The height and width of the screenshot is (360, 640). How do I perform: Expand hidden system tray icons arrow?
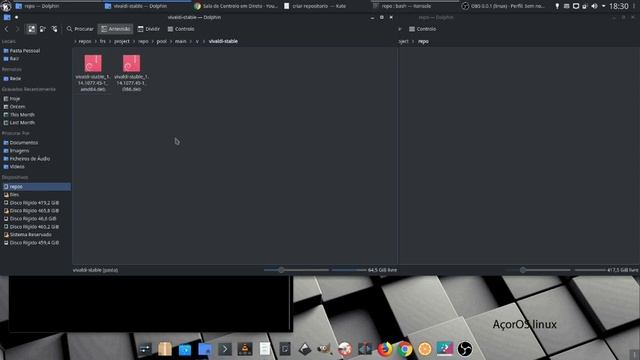click(x=603, y=6)
